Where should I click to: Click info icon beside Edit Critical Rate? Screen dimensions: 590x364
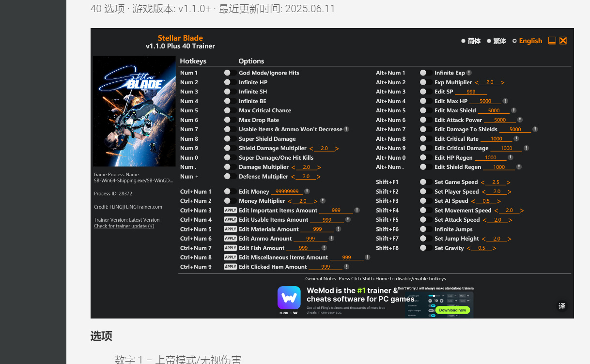(517, 139)
